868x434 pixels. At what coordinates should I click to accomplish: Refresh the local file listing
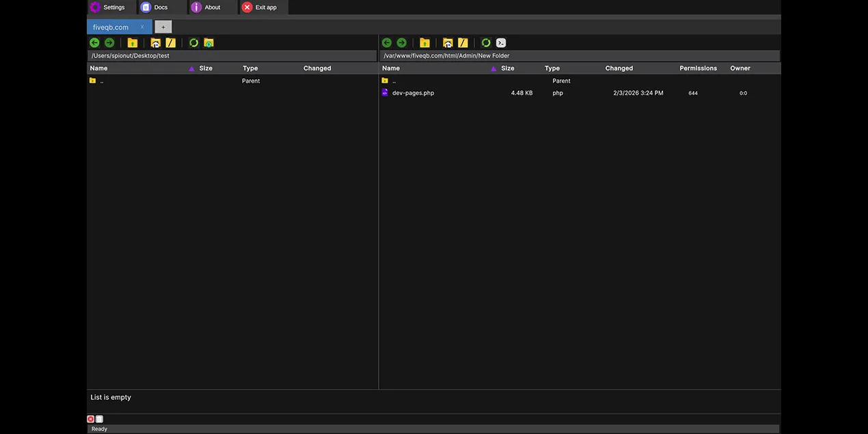coord(193,42)
